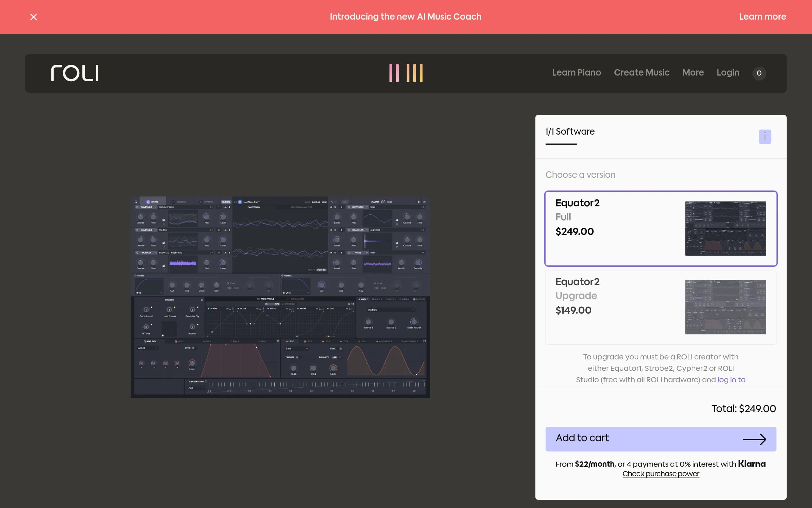Screen dimensions: 812x508
Task: Click the colored bars icon in header
Action: pos(406,73)
